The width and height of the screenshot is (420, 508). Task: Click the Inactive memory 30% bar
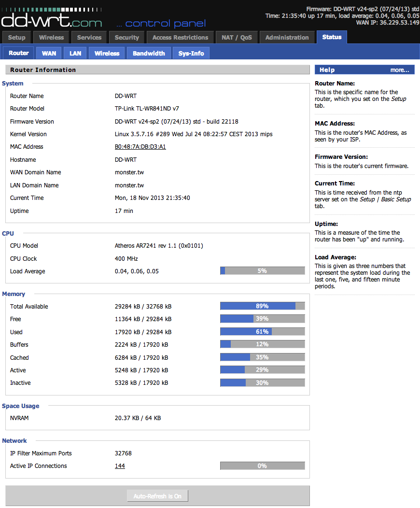(262, 383)
